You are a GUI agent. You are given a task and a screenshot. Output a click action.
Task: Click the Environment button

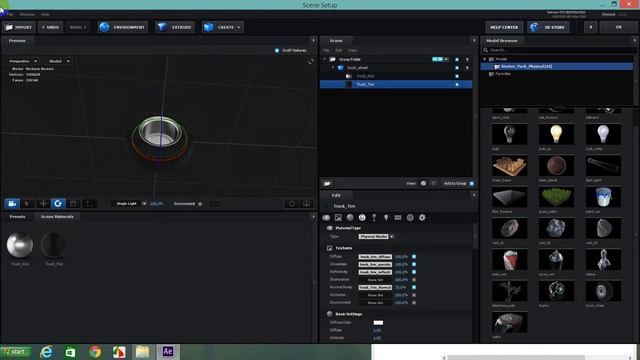[x=122, y=27]
